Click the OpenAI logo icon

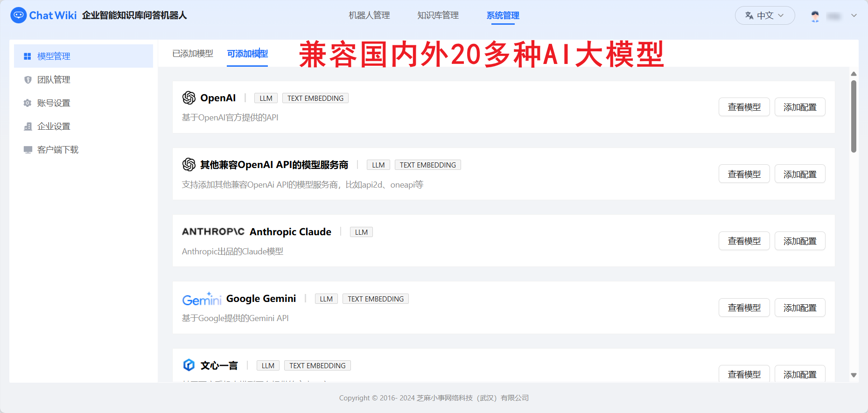tap(189, 98)
